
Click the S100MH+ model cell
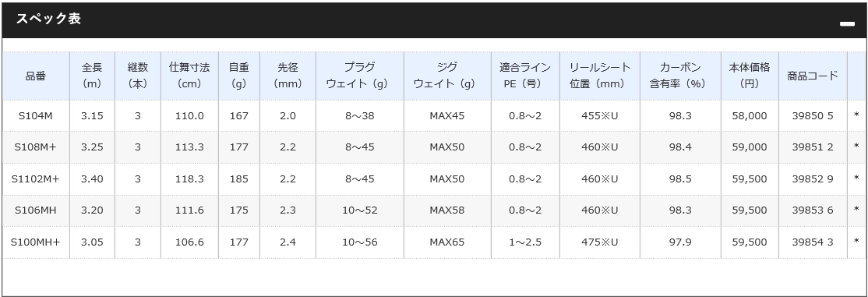36,242
